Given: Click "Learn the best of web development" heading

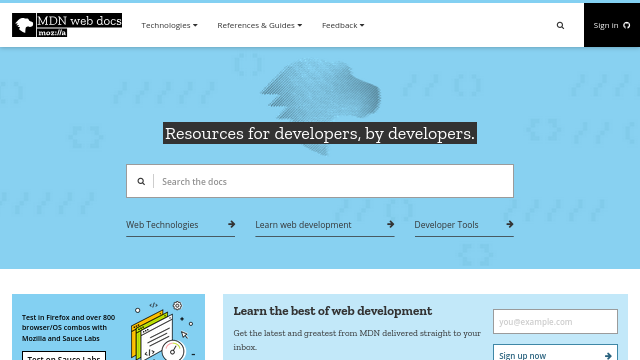Looking at the screenshot, I should [333, 311].
